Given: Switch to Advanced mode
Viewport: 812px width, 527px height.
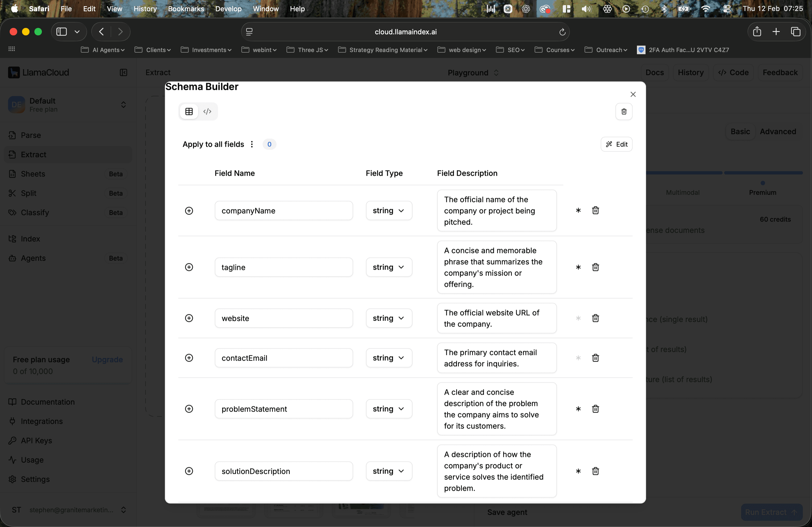Looking at the screenshot, I should click(778, 131).
